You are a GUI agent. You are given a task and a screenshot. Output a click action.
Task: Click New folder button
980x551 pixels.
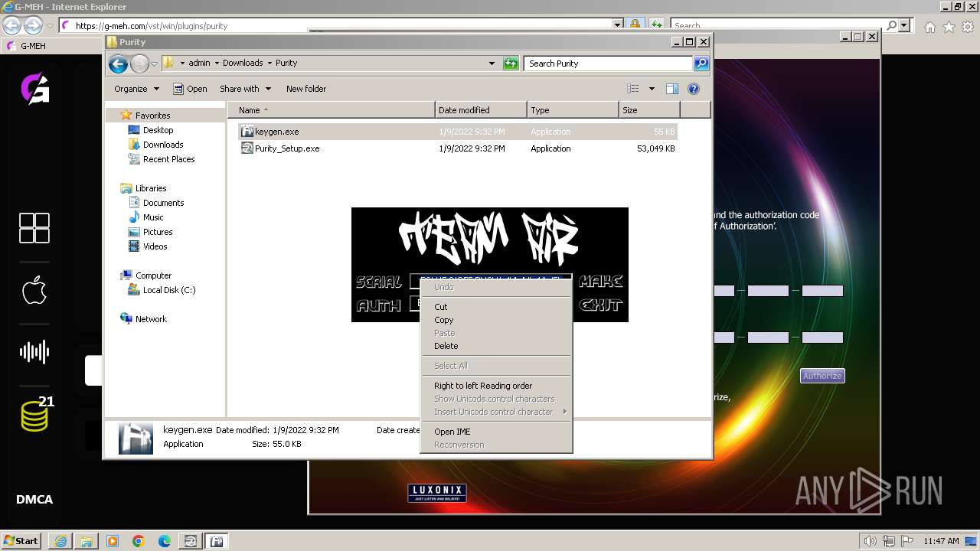pyautogui.click(x=306, y=89)
